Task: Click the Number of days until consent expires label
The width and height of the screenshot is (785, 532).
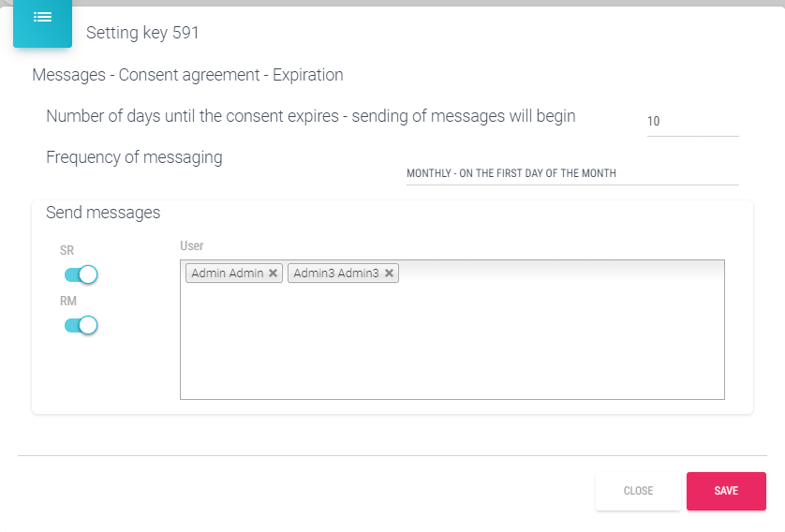Action: click(x=310, y=116)
